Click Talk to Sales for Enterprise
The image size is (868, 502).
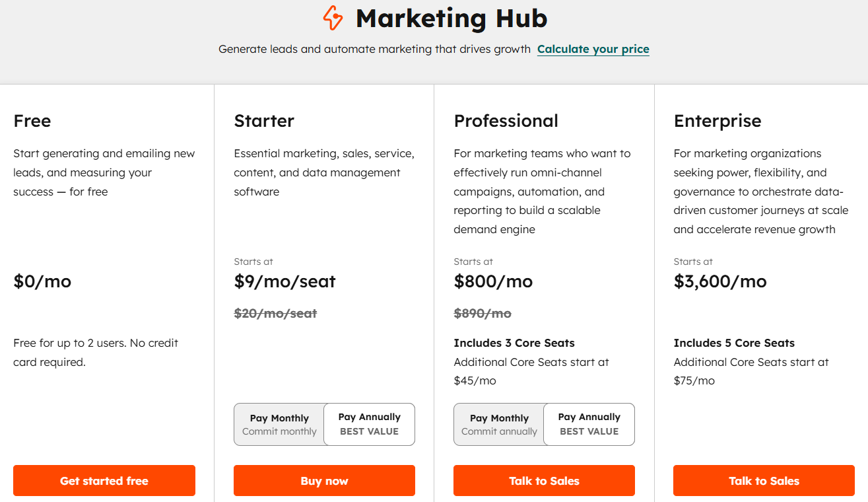tap(764, 481)
